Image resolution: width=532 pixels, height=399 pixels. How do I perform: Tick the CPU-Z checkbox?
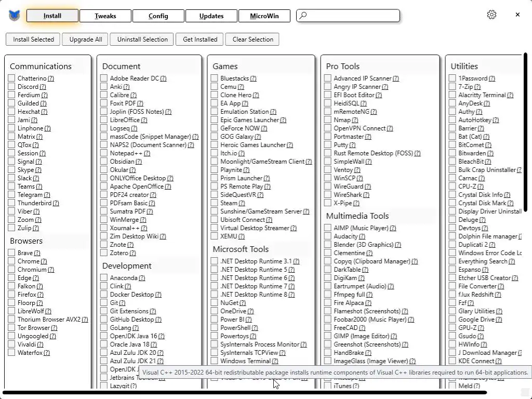(x=453, y=187)
